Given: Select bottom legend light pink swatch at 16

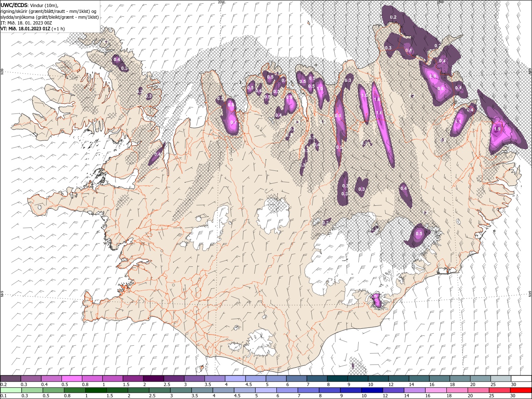Looking at the screenshot, I should (x=436, y=390).
